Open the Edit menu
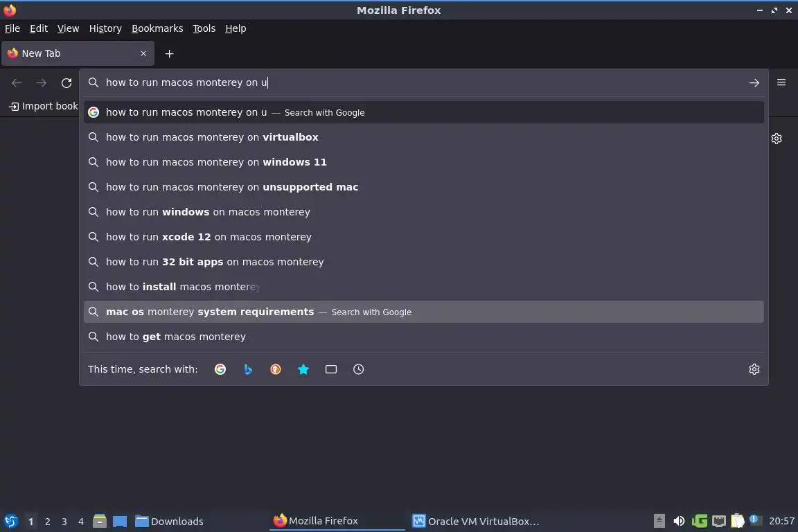798x532 pixels. [39, 28]
